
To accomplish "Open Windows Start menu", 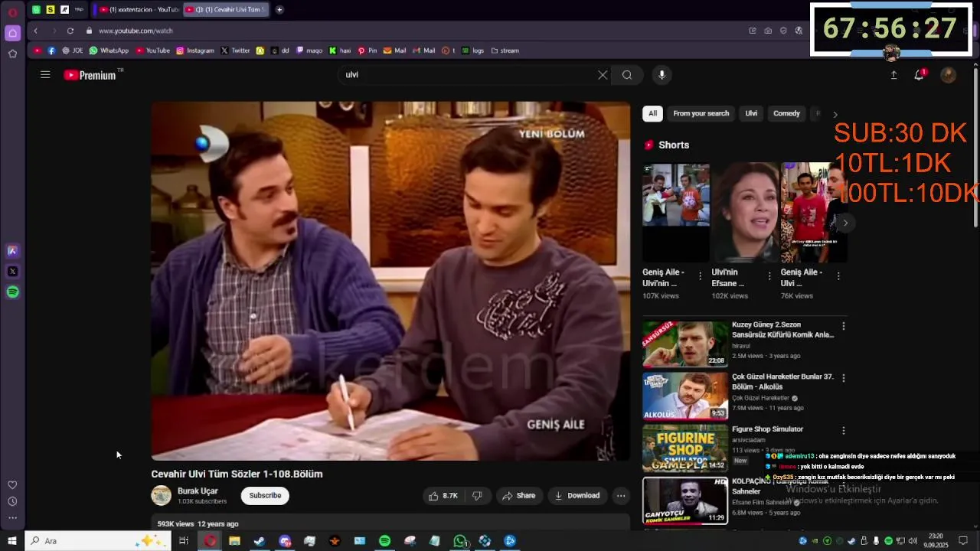I will point(12,541).
